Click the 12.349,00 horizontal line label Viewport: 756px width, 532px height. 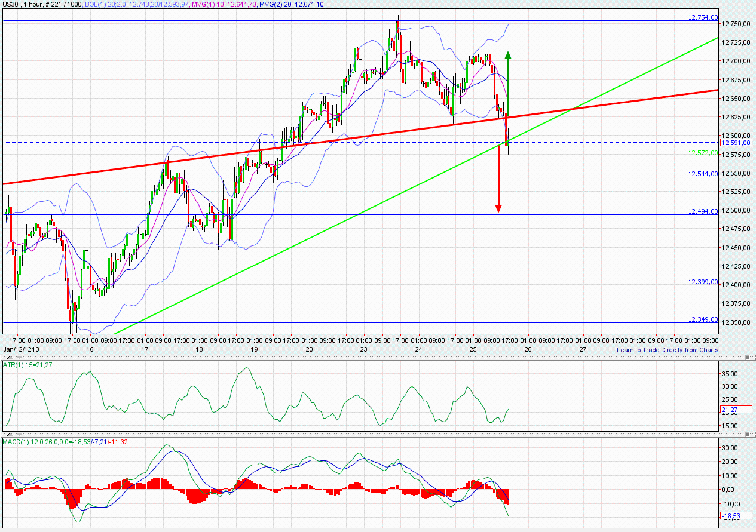click(703, 319)
